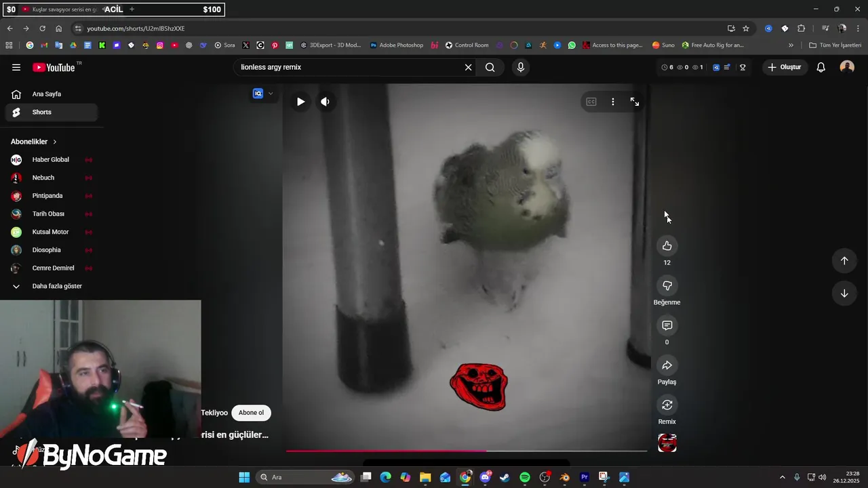Image resolution: width=868 pixels, height=488 pixels.
Task: Open the sound thumbnail below Remix
Action: tap(667, 443)
